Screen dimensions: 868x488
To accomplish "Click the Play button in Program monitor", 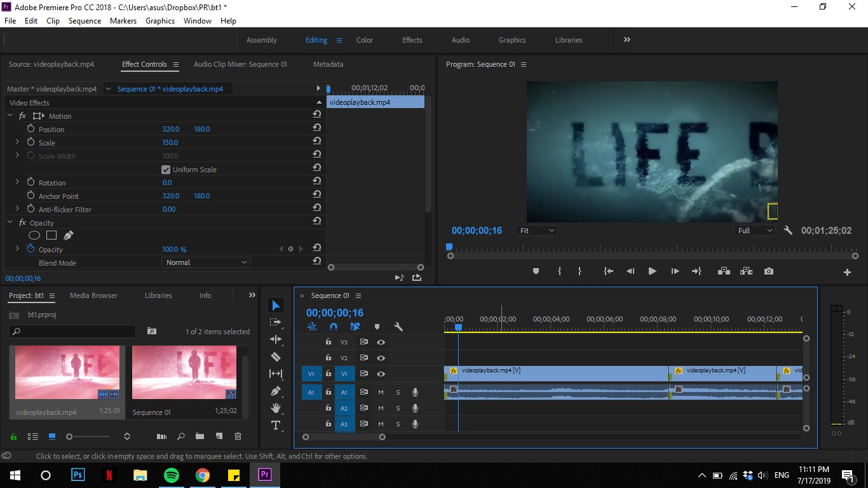I will click(652, 271).
